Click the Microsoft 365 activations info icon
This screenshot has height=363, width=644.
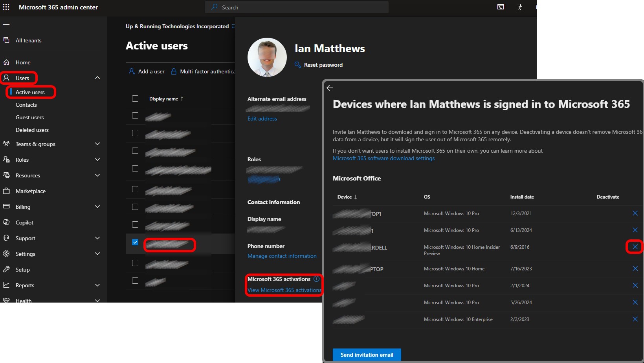pos(317,279)
